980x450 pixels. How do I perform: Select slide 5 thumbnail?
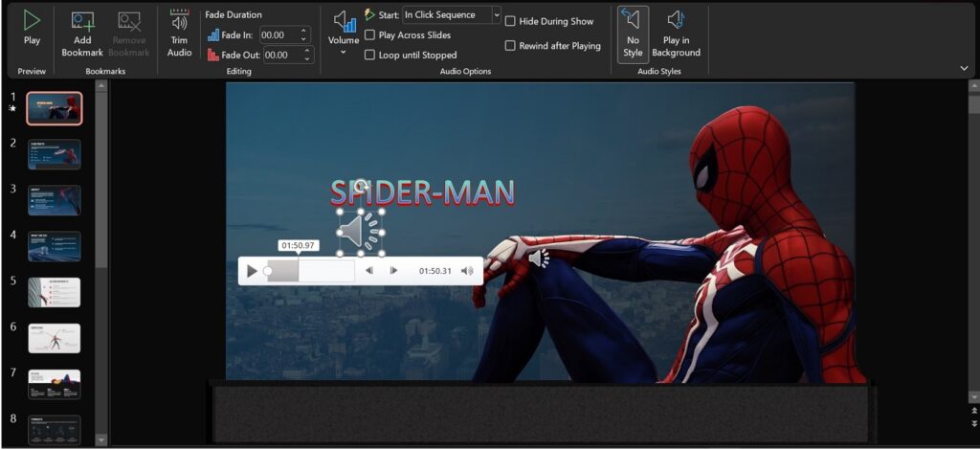pyautogui.click(x=55, y=293)
